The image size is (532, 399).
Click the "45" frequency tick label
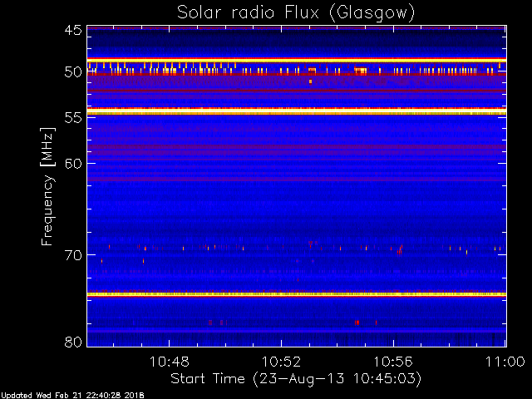coord(73,31)
